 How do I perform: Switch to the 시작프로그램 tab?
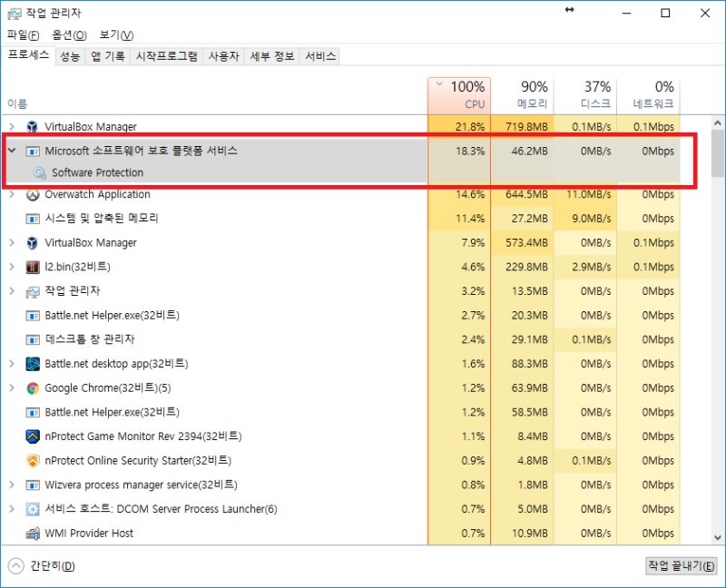pyautogui.click(x=167, y=56)
